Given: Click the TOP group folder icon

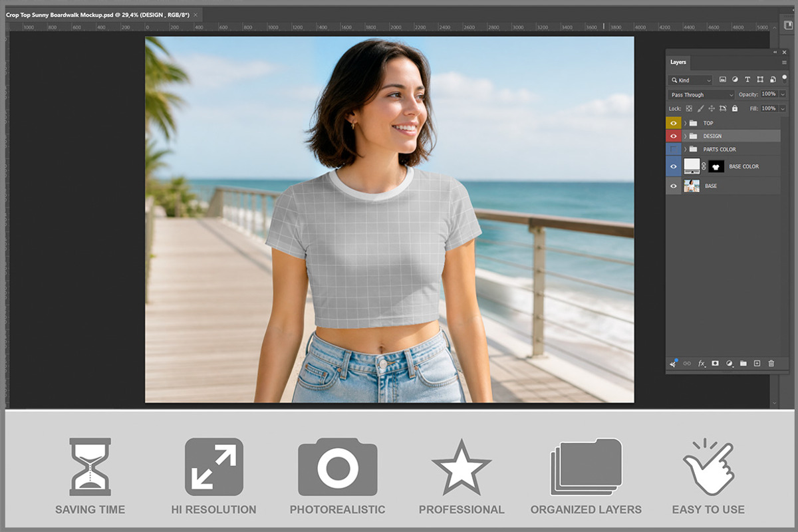Looking at the screenshot, I should 693,123.
